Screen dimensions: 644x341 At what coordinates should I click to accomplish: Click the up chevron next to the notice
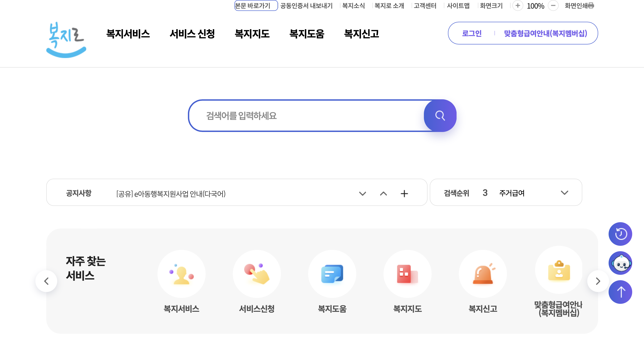(383, 193)
